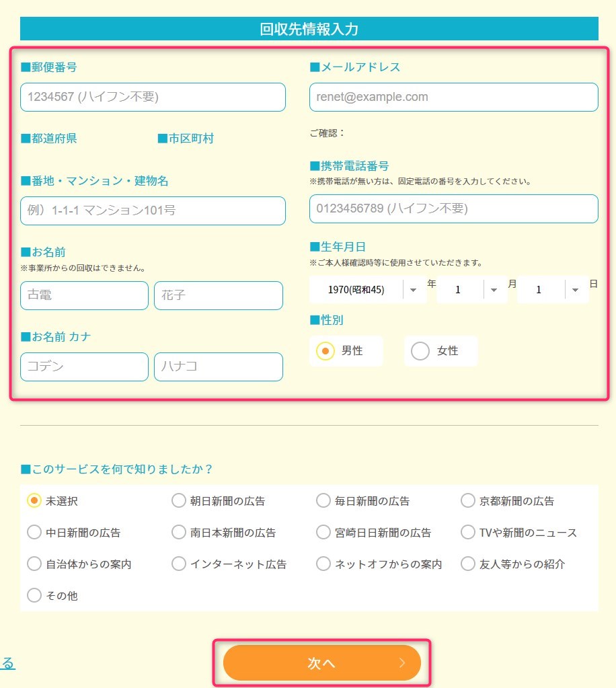Screen dimensions: 616x688
Task: Select 中日新聞の広告 as referral source
Action: coord(34,532)
